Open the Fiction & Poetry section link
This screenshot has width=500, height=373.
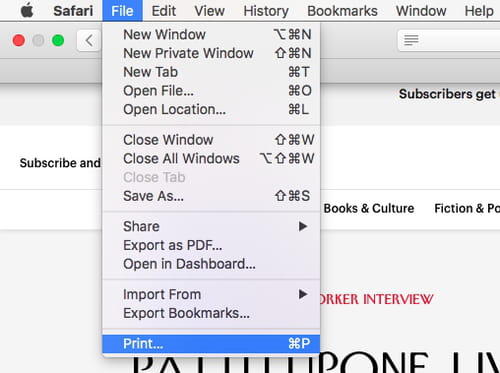(x=467, y=208)
